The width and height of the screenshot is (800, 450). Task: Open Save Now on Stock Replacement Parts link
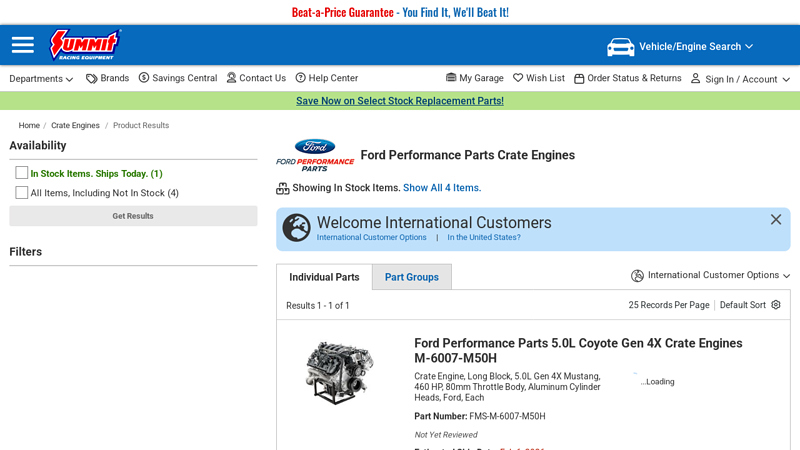pos(400,101)
